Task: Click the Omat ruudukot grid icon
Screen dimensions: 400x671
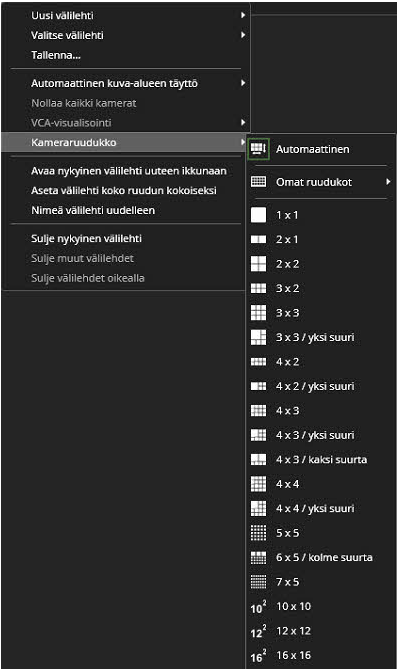Action: (x=258, y=181)
